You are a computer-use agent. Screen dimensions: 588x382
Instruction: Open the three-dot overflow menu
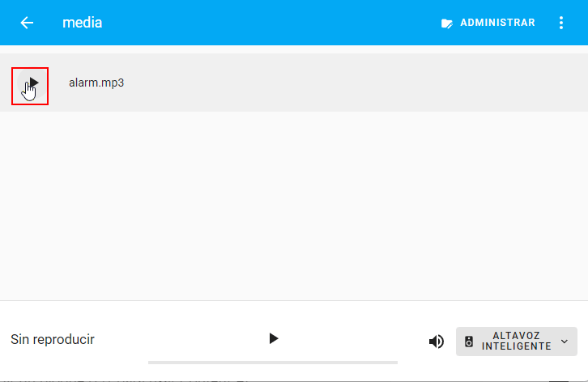561,23
